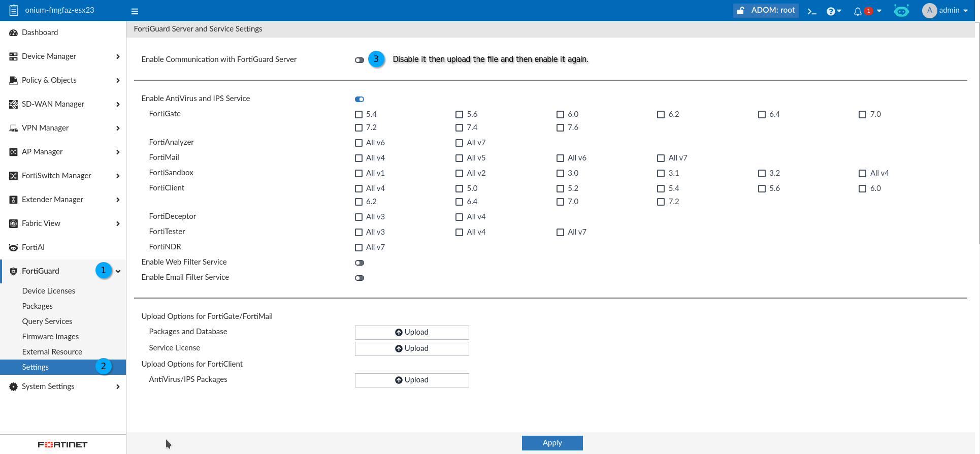Open the CLI console icon

pyautogui.click(x=812, y=11)
